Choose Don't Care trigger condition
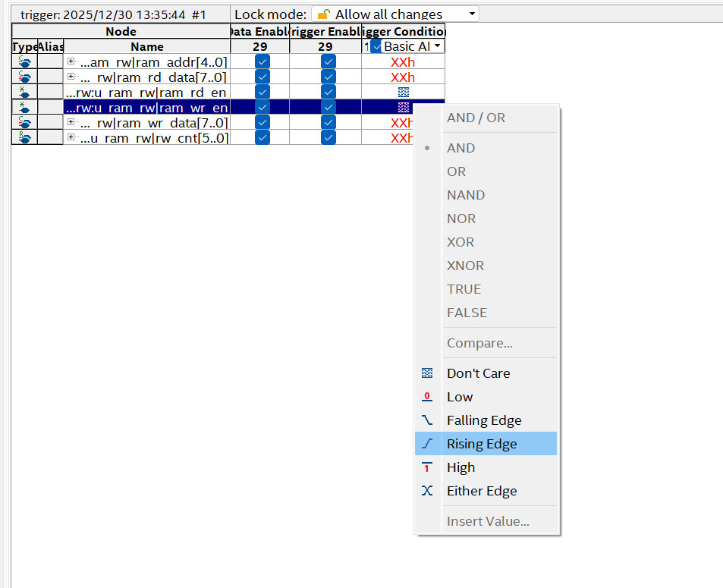Image resolution: width=723 pixels, height=588 pixels. (x=486, y=373)
